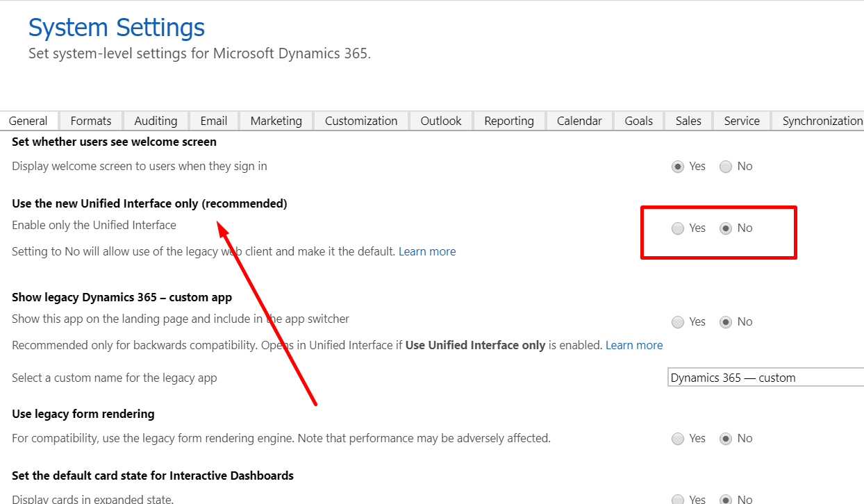The height and width of the screenshot is (504, 864).
Task: Switch to the Calendar tab
Action: click(x=579, y=121)
